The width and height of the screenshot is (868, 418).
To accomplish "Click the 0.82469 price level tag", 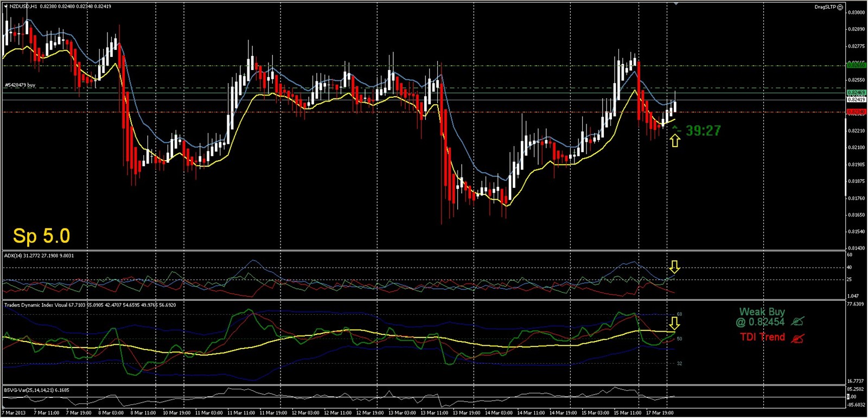I will tap(856, 93).
